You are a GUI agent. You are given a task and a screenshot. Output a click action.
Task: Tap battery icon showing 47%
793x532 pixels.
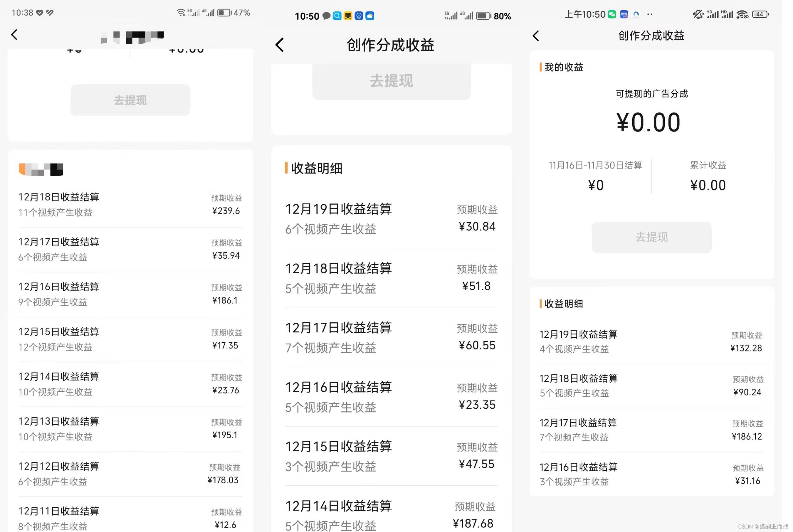224,13
